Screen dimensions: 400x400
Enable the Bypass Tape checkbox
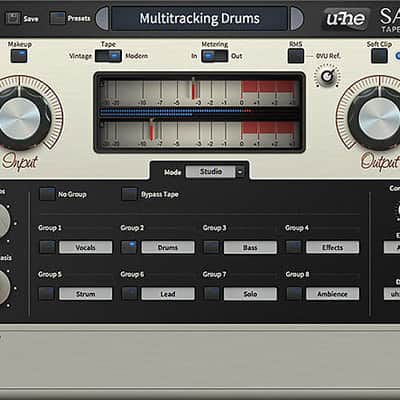click(129, 194)
